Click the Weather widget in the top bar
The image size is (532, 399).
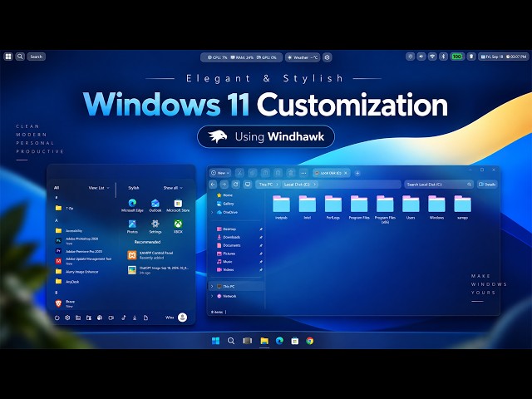click(303, 57)
